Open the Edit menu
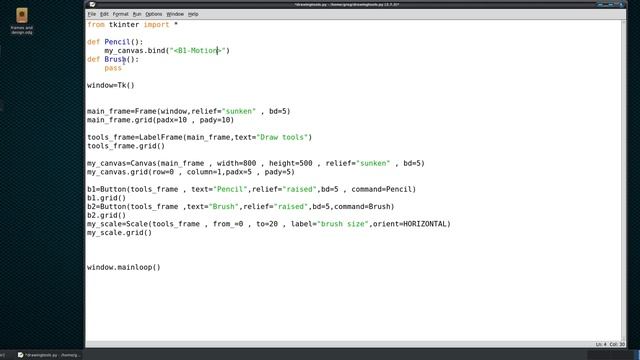The image size is (640, 360). (104, 14)
